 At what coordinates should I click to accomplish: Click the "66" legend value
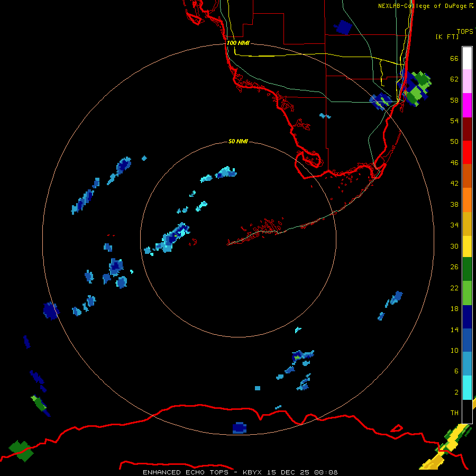pos(454,59)
